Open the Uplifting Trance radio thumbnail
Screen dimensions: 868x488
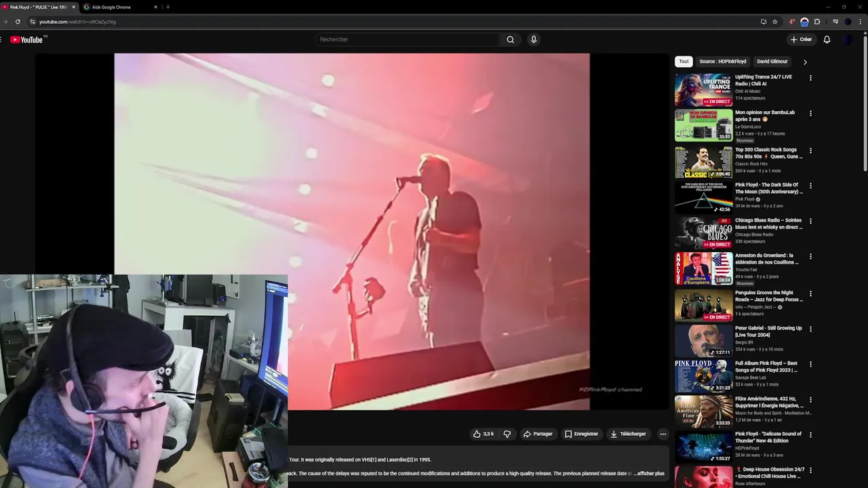pyautogui.click(x=703, y=89)
